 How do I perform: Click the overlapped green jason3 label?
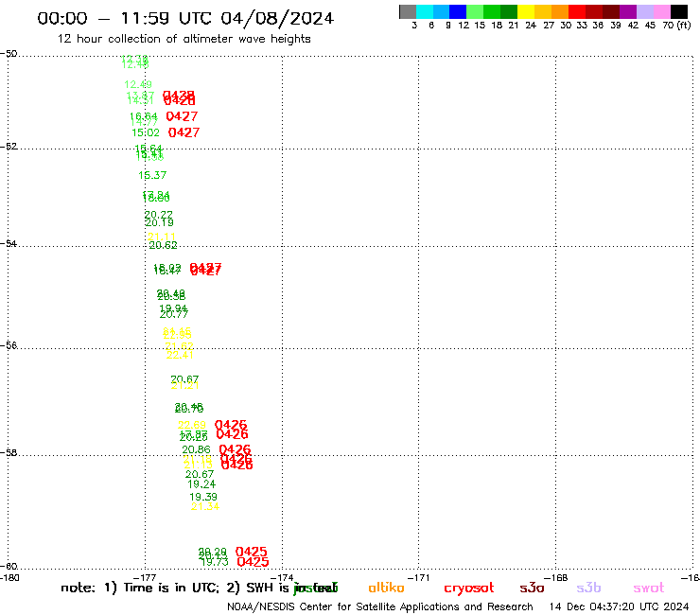pyautogui.click(x=316, y=589)
